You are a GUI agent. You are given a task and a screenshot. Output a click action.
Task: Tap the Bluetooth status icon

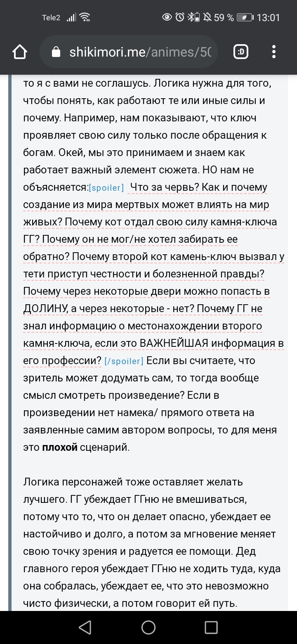click(x=190, y=17)
